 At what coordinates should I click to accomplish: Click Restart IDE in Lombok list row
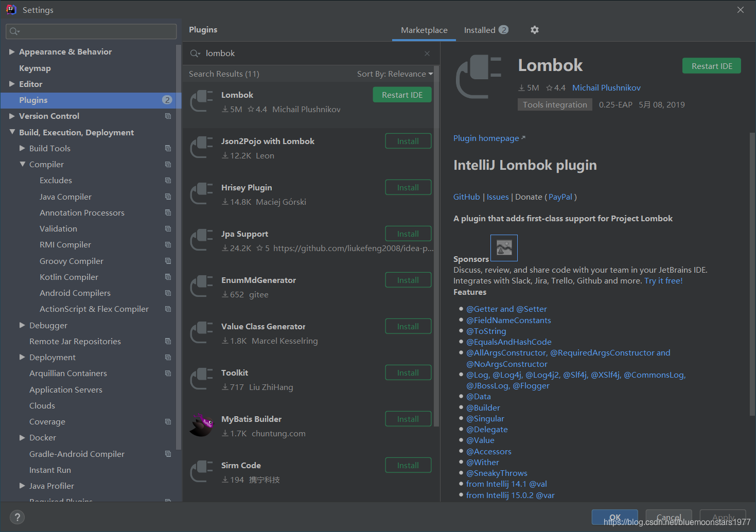(x=402, y=95)
